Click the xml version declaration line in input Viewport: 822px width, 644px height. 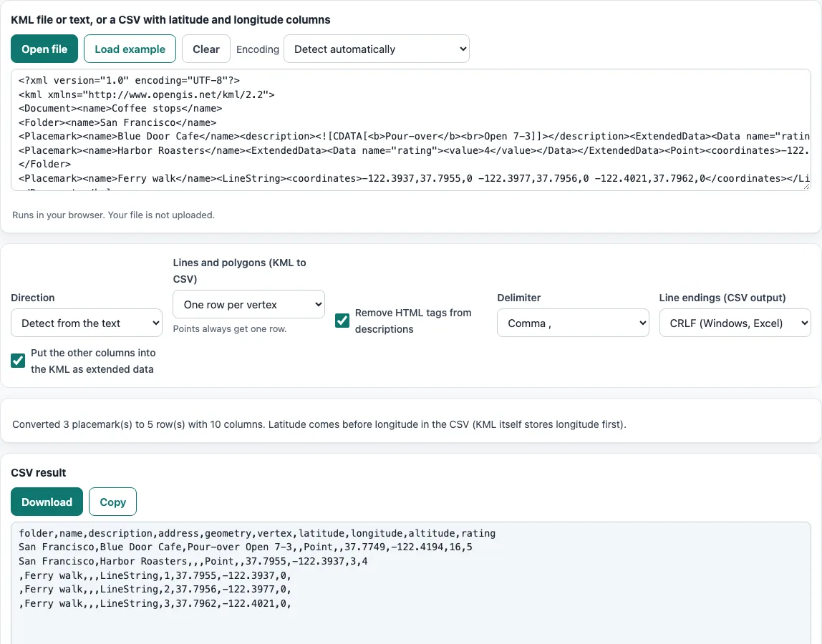click(x=129, y=80)
